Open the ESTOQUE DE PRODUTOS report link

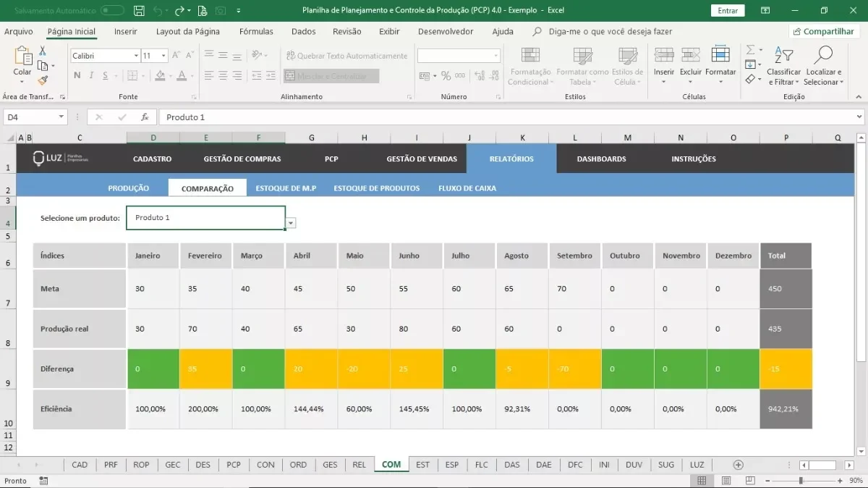tap(377, 188)
